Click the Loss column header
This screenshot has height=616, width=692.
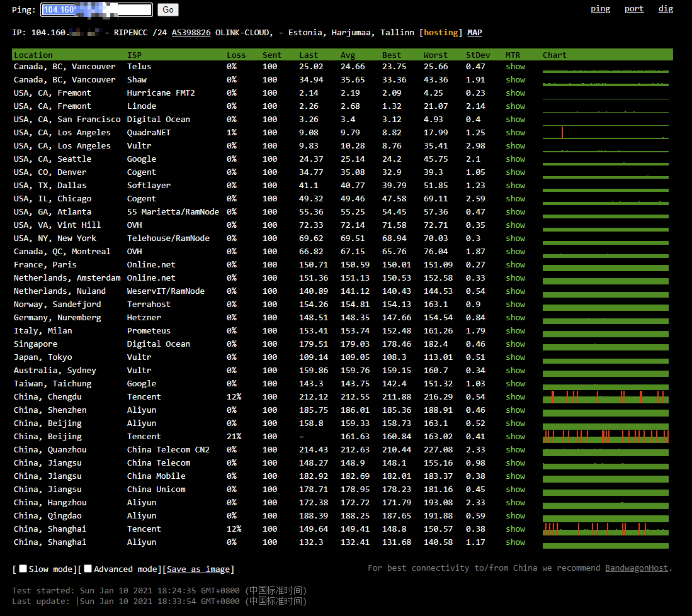tap(236, 55)
